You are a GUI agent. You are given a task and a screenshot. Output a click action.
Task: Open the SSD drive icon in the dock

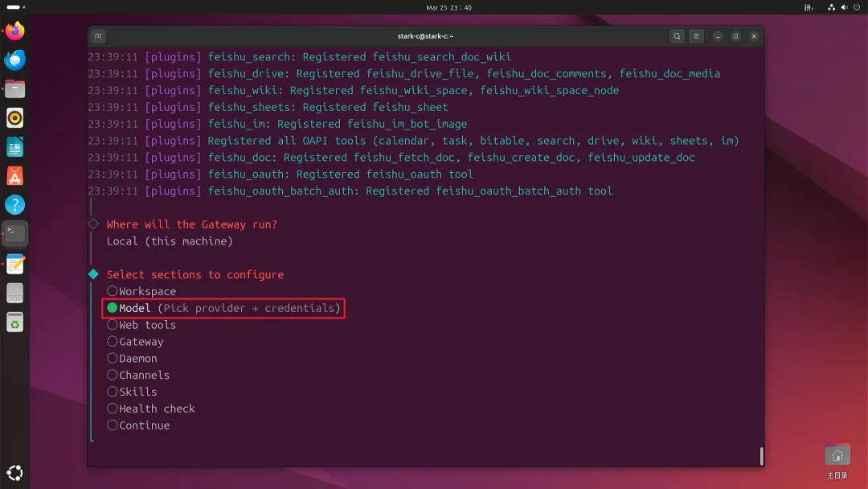[15, 294]
